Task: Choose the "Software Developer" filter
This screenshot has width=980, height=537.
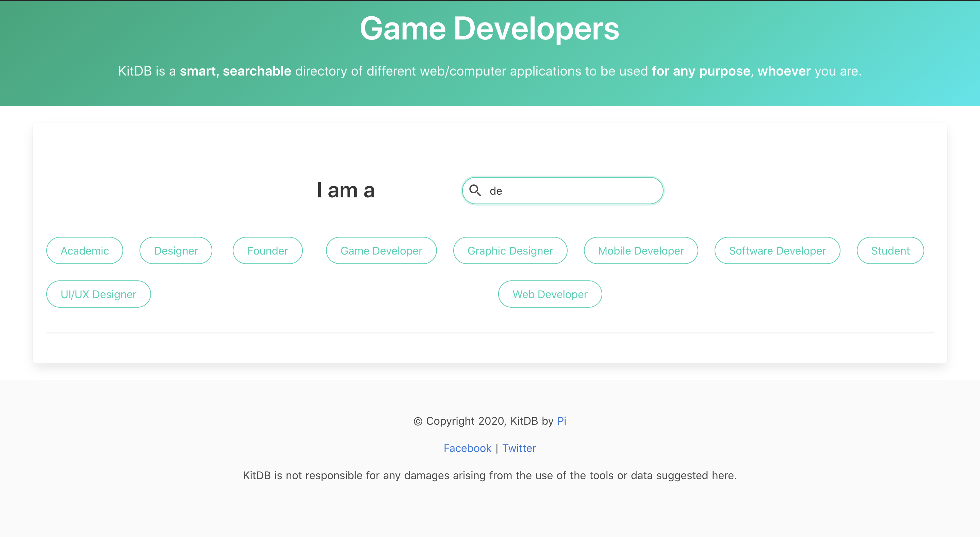Action: coord(777,250)
